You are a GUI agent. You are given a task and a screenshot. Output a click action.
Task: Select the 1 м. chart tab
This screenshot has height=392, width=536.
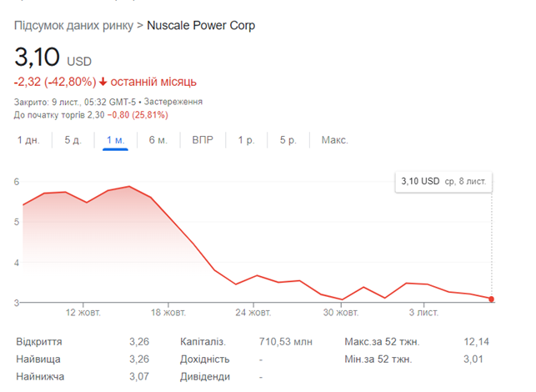click(x=116, y=140)
